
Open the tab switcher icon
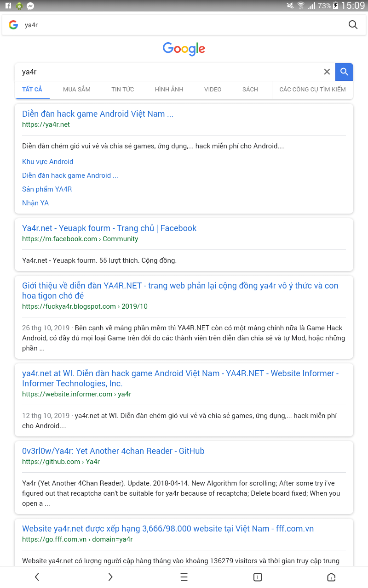tap(258, 577)
